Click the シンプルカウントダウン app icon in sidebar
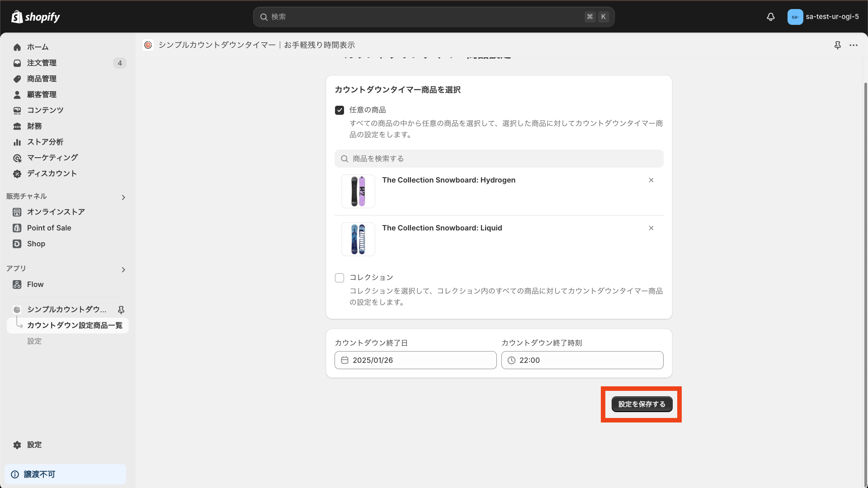The image size is (868, 488). point(17,310)
